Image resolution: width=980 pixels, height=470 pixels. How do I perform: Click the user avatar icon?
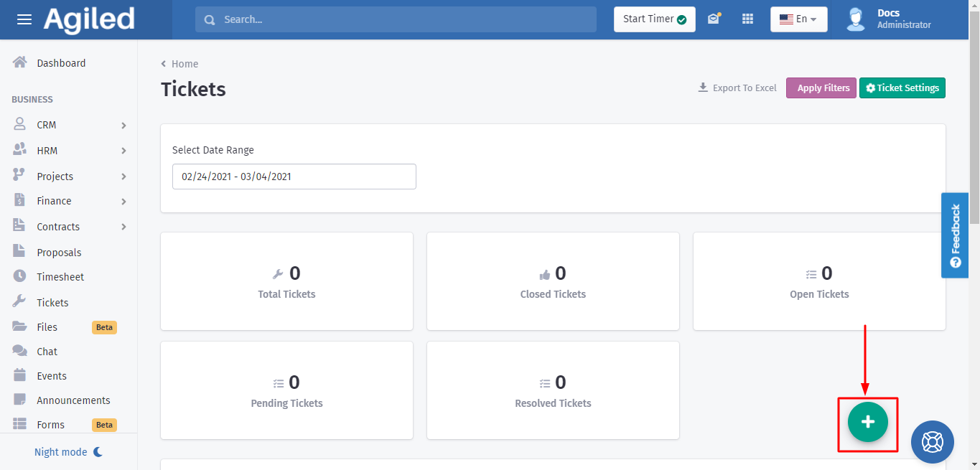[x=855, y=19]
